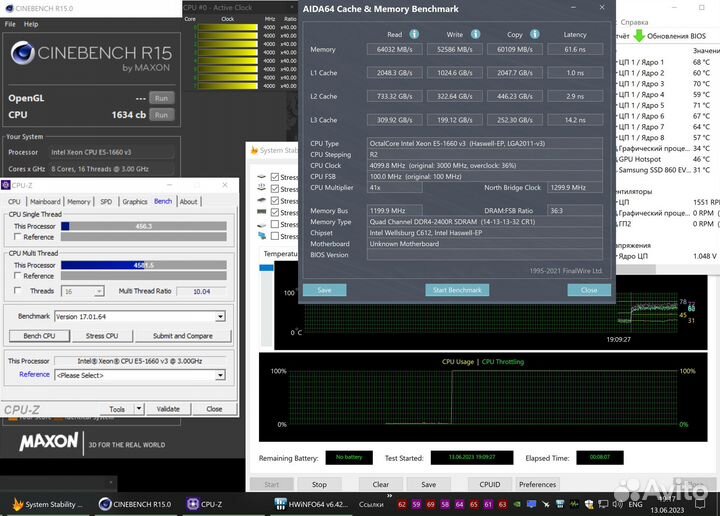Click the Reference link in CPU-Z
The image size is (720, 516).
34,374
